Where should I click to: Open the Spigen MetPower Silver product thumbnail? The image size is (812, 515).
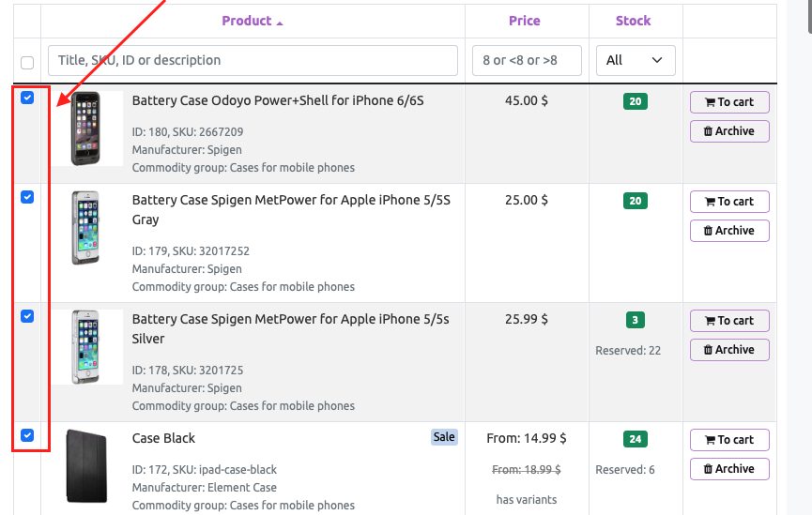click(86, 347)
